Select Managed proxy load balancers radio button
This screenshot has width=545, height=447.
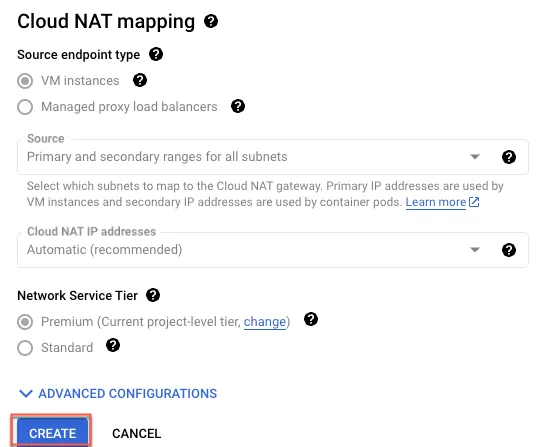pos(25,107)
